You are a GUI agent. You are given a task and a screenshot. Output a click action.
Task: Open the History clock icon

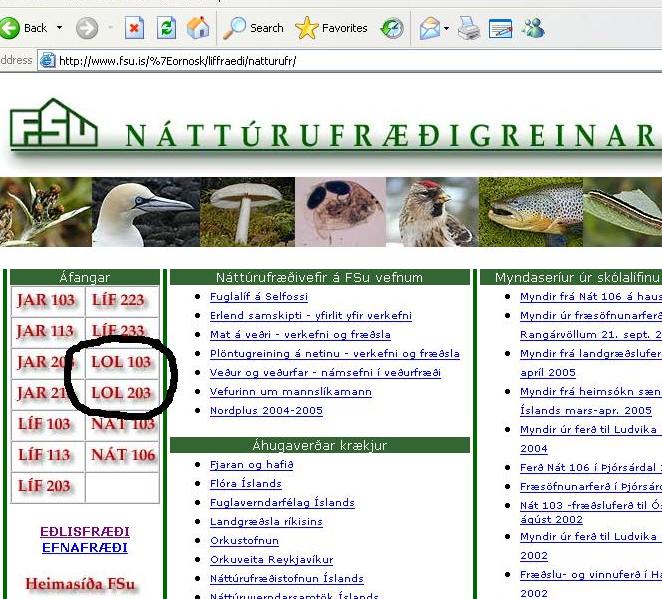tap(392, 28)
